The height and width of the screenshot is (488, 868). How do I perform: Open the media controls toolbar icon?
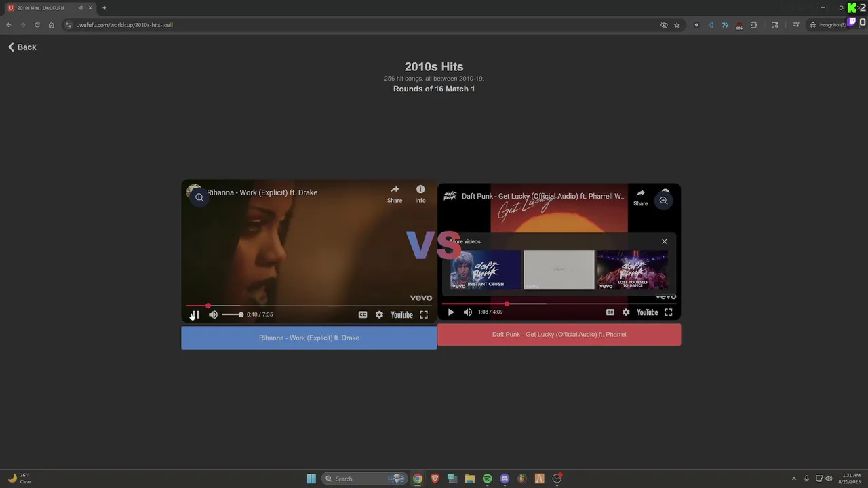click(796, 25)
